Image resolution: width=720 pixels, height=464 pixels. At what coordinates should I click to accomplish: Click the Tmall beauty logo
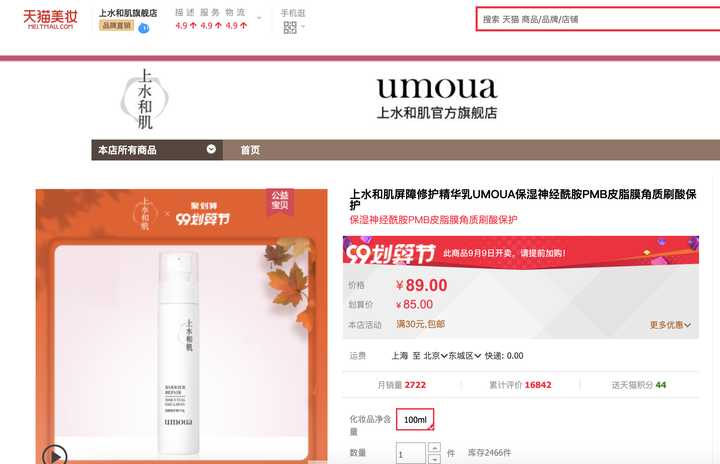50,20
